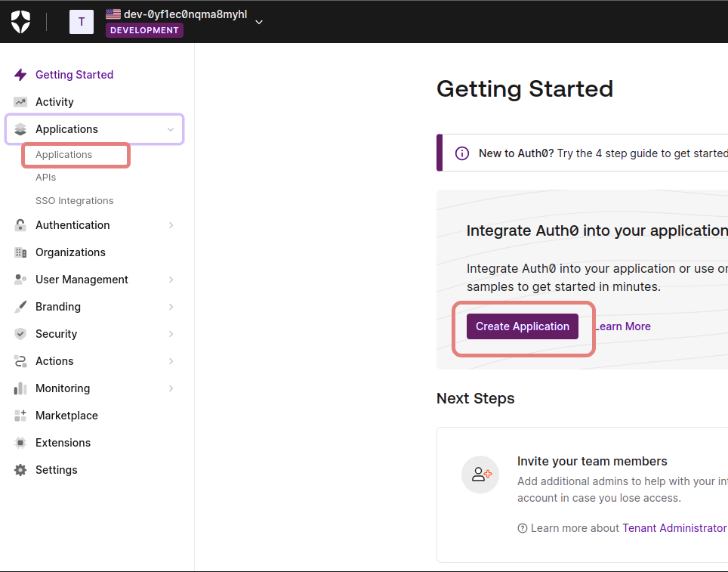
Task: Click the tenant avatar letter T
Action: tap(82, 22)
